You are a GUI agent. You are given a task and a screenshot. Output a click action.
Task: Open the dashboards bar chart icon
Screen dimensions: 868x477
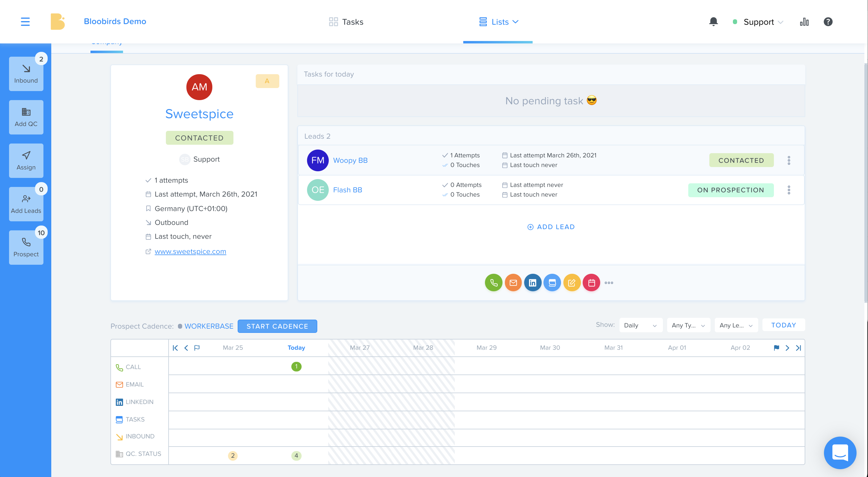(x=804, y=22)
